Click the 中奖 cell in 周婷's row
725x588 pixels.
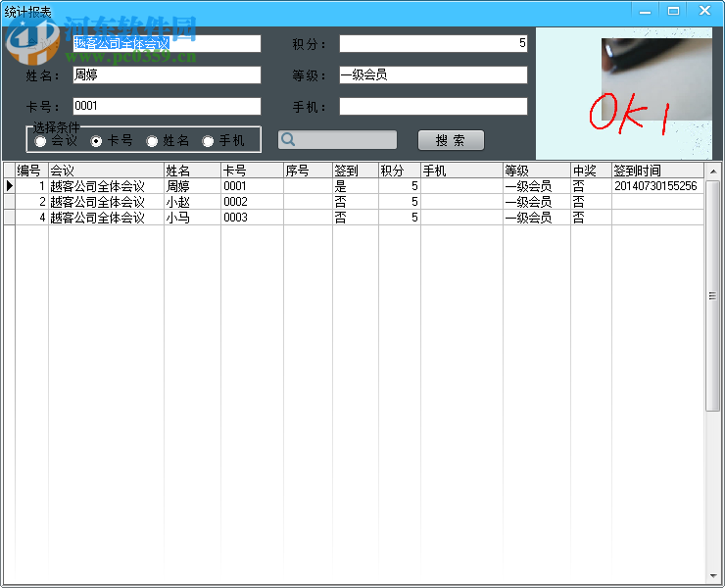pos(592,186)
